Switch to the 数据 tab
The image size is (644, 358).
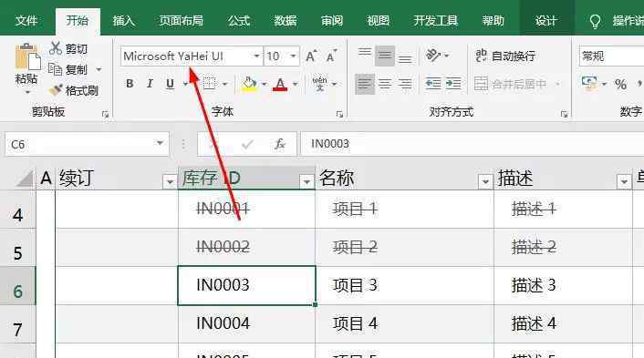point(285,21)
